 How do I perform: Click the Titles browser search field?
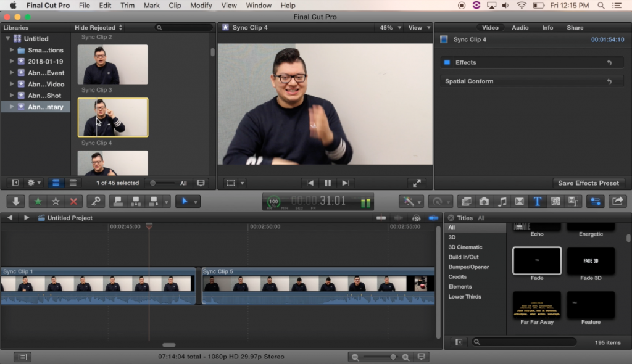tap(524, 342)
